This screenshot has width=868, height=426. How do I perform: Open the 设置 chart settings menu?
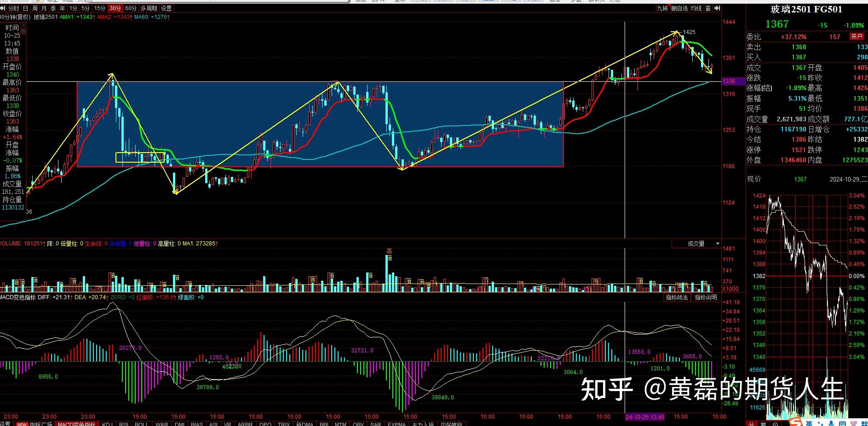(x=166, y=8)
